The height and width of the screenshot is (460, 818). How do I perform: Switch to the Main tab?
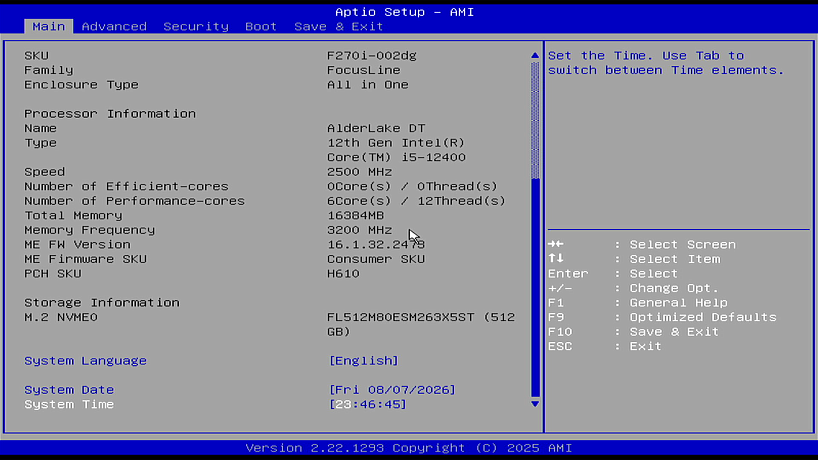click(x=49, y=27)
